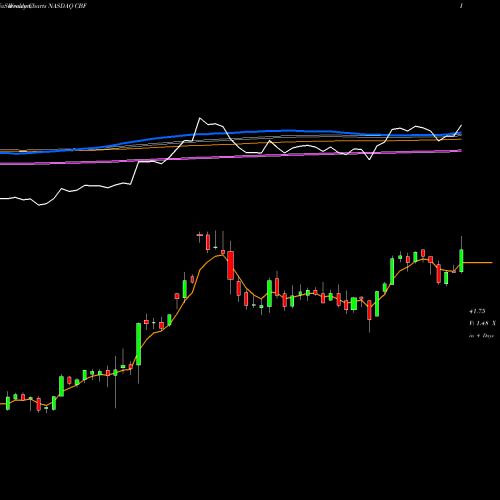Click the "41.75" price label
This screenshot has height=500, width=500.
[x=477, y=311]
